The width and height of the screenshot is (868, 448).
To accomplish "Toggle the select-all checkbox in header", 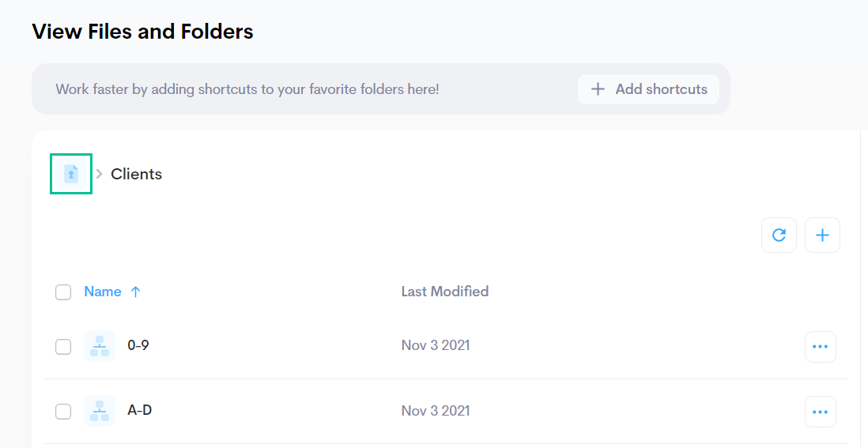I will pos(63,292).
